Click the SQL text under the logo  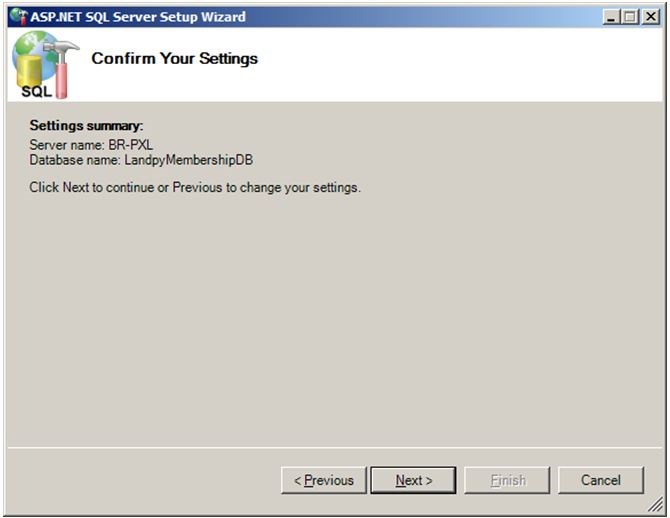pos(37,91)
